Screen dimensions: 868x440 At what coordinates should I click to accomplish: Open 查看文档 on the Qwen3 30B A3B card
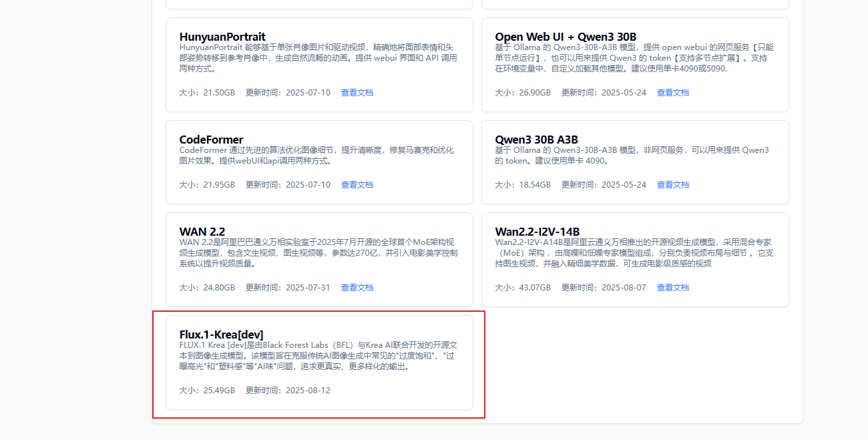672,185
